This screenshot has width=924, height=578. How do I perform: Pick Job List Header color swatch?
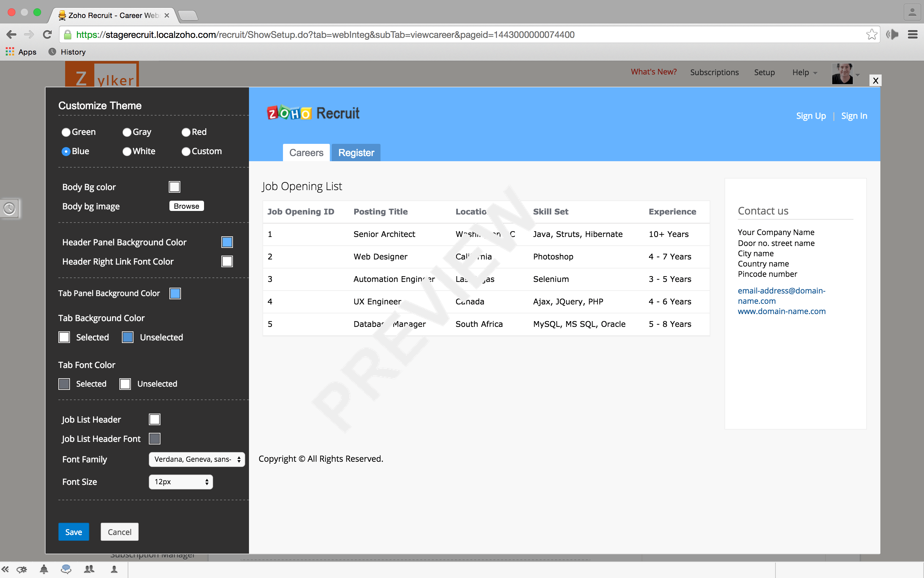155,419
